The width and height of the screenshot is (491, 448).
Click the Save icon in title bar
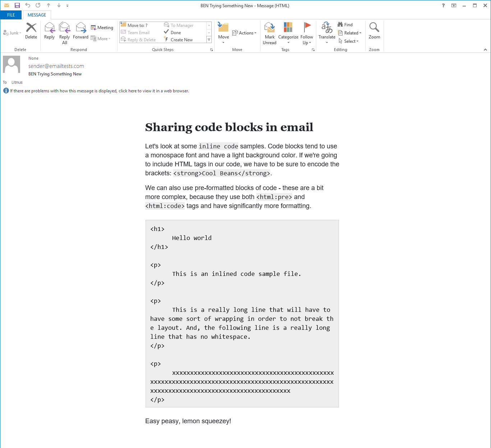pyautogui.click(x=17, y=5)
